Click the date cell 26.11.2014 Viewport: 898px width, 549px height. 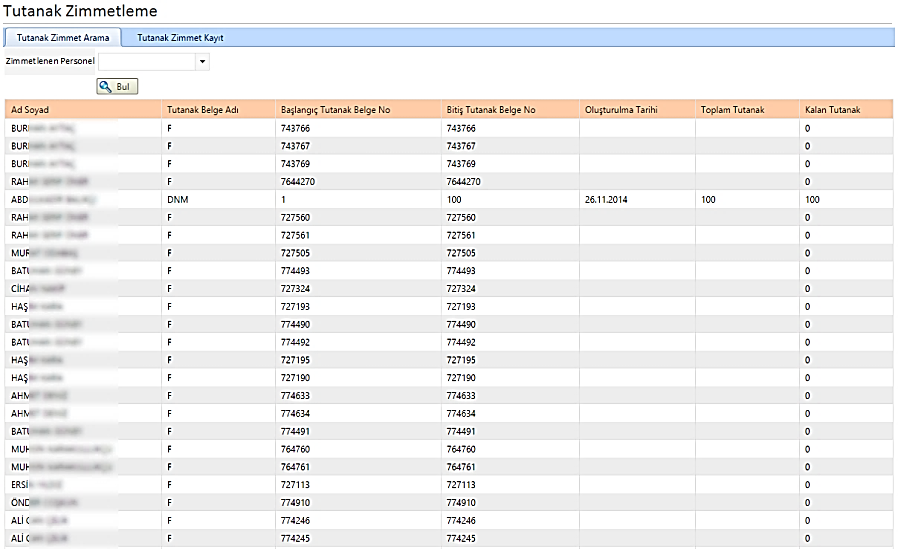(x=637, y=199)
